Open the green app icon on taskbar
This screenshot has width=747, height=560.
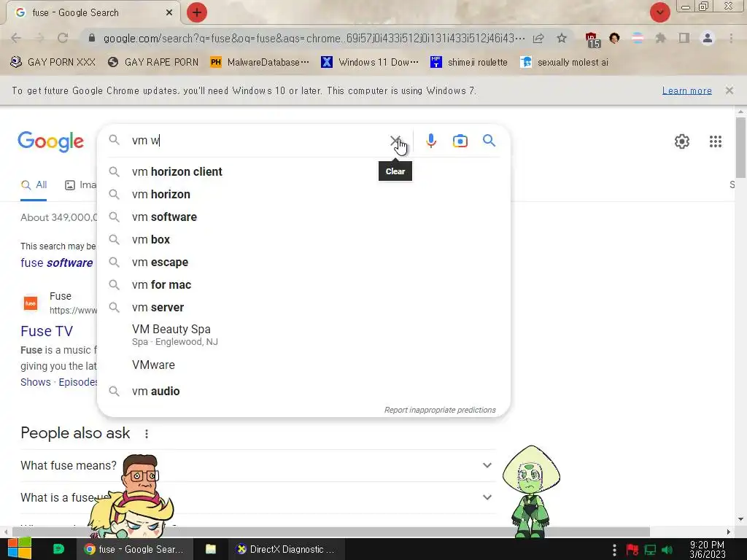[x=58, y=549]
